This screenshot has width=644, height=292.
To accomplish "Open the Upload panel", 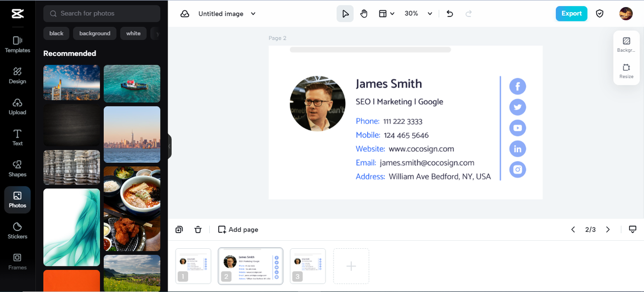I will [x=17, y=106].
